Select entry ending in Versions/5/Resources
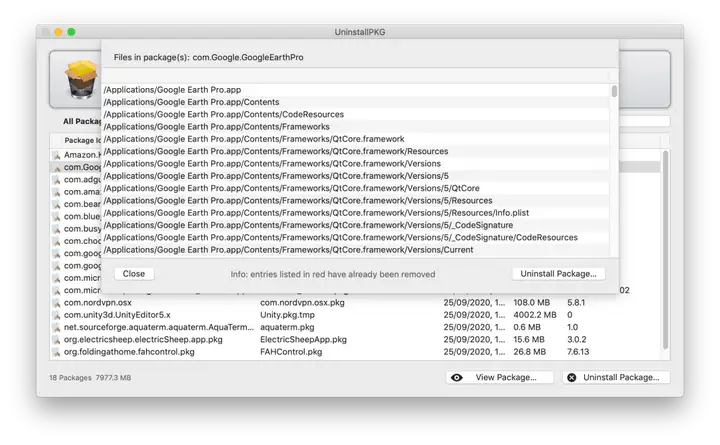Image resolution: width=720 pixels, height=445 pixels. tap(355, 201)
